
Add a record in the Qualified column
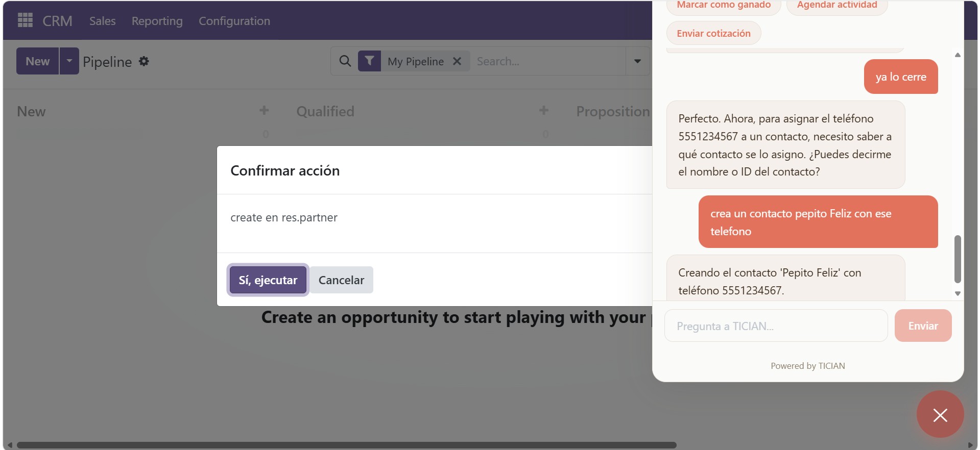pos(544,110)
